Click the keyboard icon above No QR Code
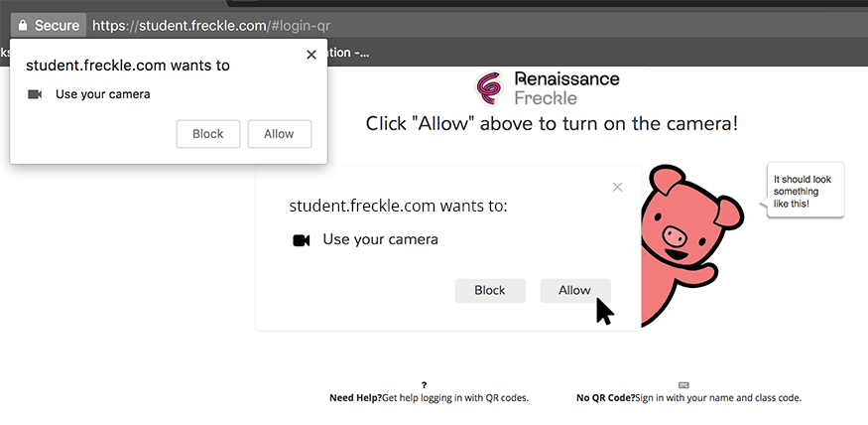Screen dimensions: 868x425 [683, 384]
